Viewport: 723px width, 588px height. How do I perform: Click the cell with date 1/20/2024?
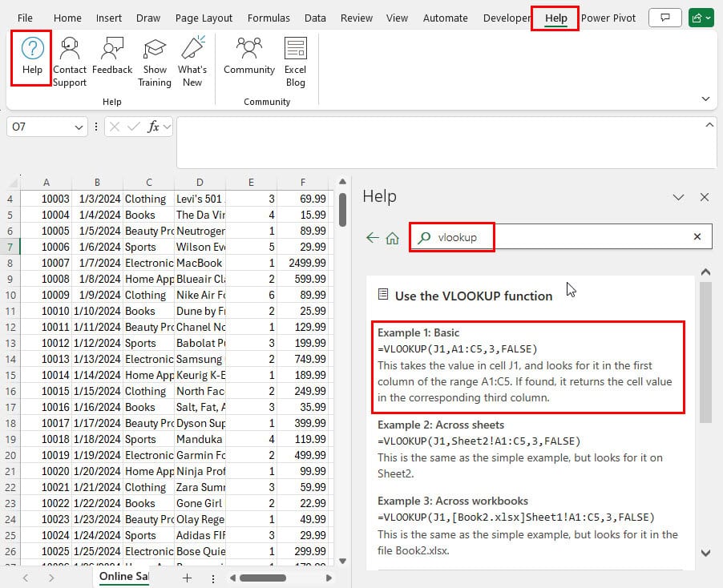click(97, 471)
